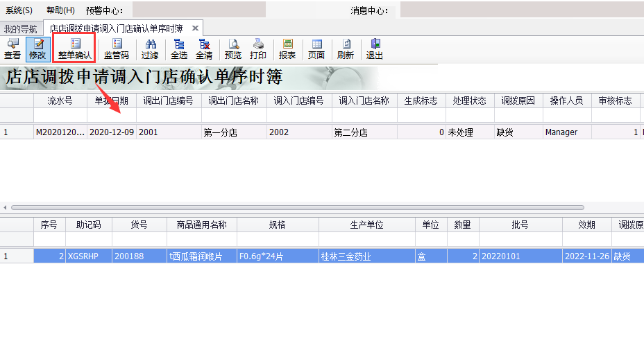Click the 调拨原因 header in upper table
The image size is (644, 350).
[x=518, y=100]
